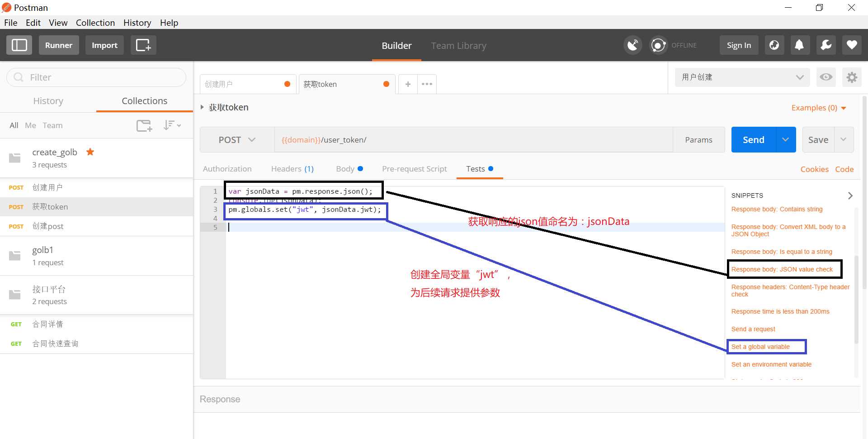Open the Code link

pos(844,169)
